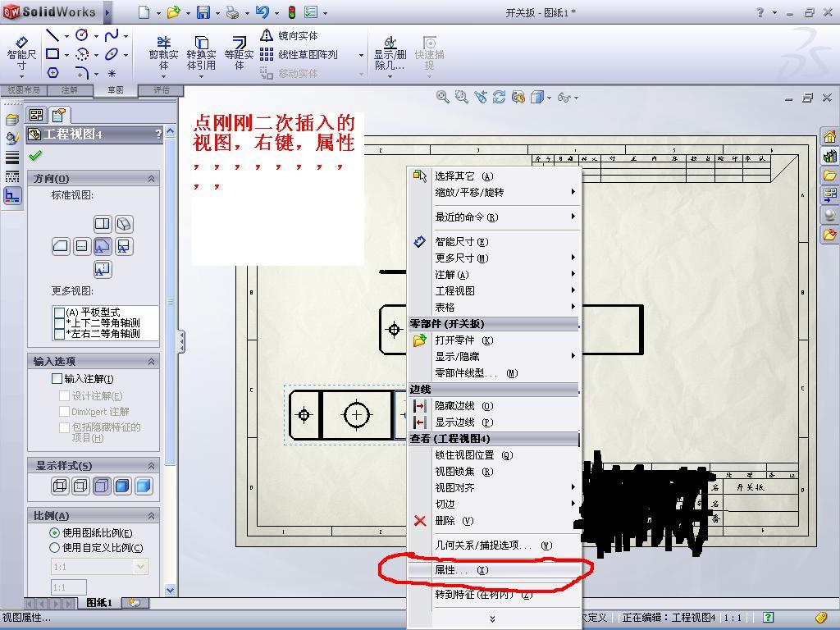Click Mirror Entities (镜向实体)
The height and width of the screenshot is (630, 840).
click(x=290, y=36)
